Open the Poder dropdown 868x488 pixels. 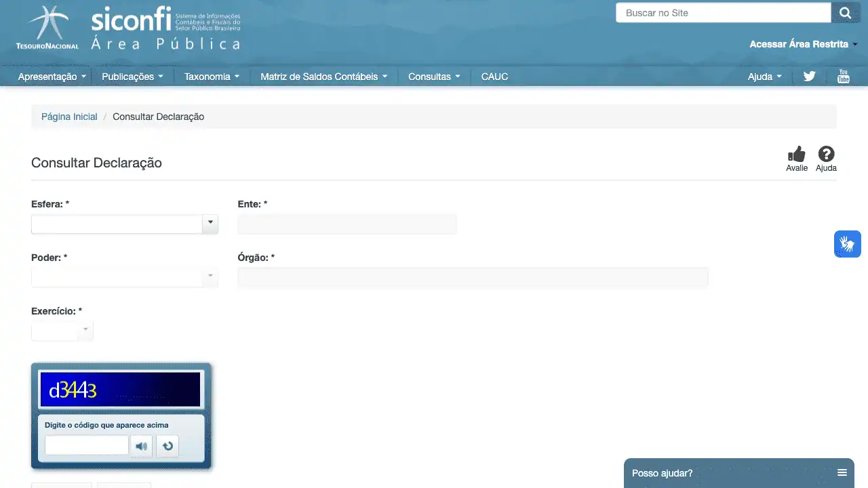pos(210,277)
